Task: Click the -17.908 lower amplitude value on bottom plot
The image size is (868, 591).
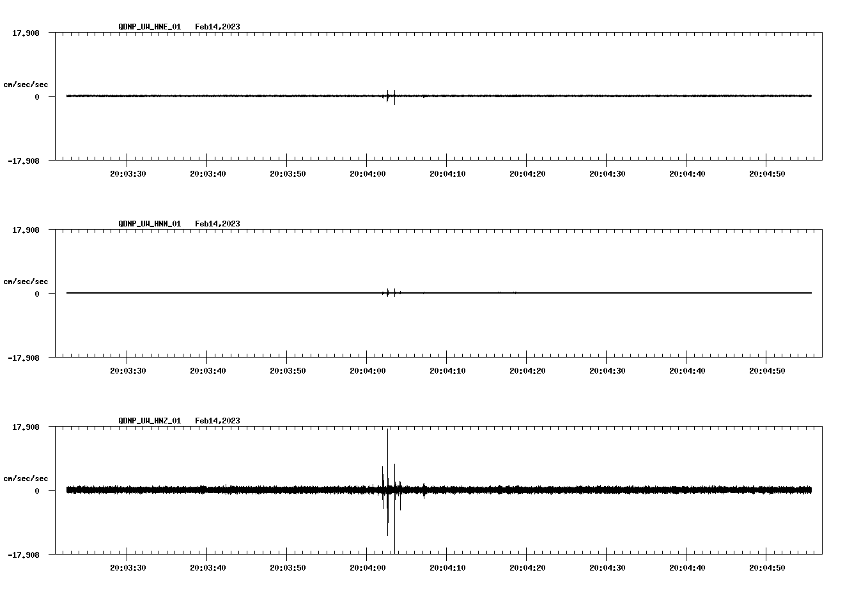Action: pyautogui.click(x=24, y=554)
